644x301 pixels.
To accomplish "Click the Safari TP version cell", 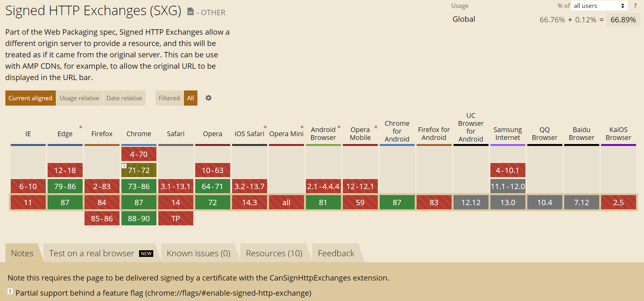I will click(x=176, y=218).
